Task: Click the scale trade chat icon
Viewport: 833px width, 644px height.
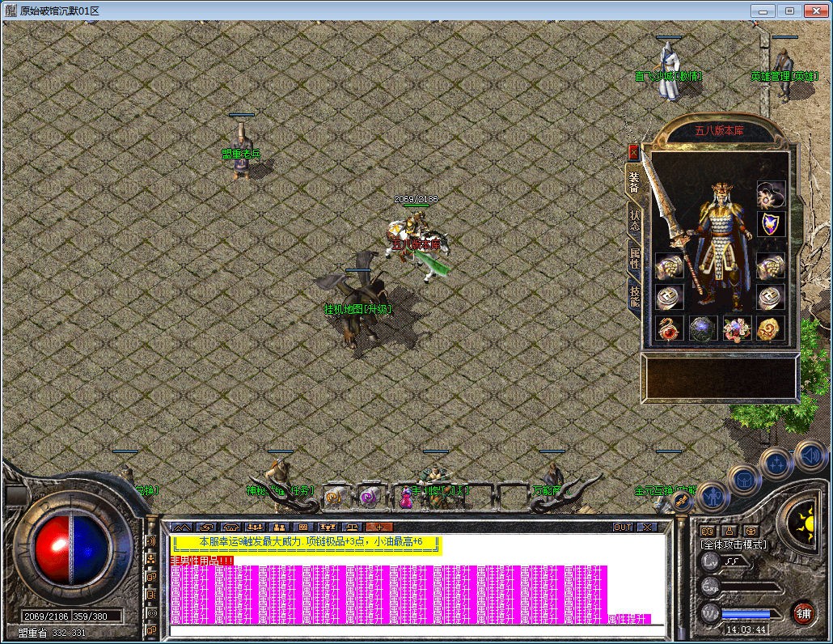Action: point(352,527)
